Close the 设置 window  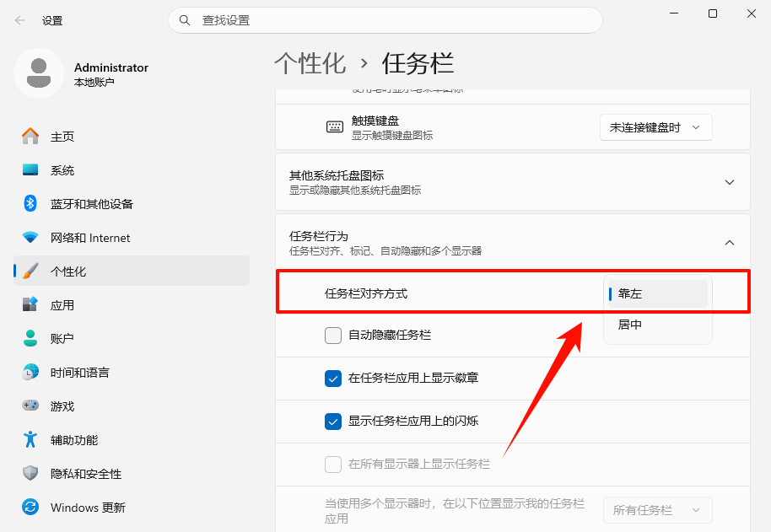[x=752, y=13]
